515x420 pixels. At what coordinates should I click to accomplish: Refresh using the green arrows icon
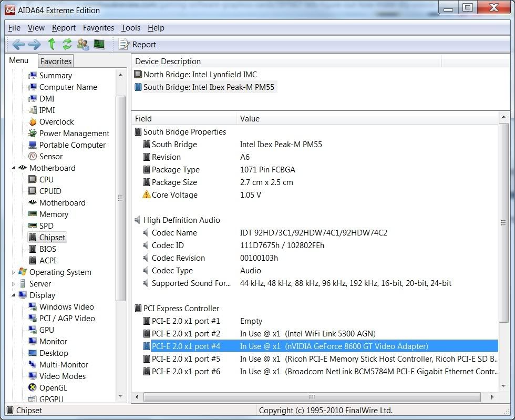click(x=67, y=44)
